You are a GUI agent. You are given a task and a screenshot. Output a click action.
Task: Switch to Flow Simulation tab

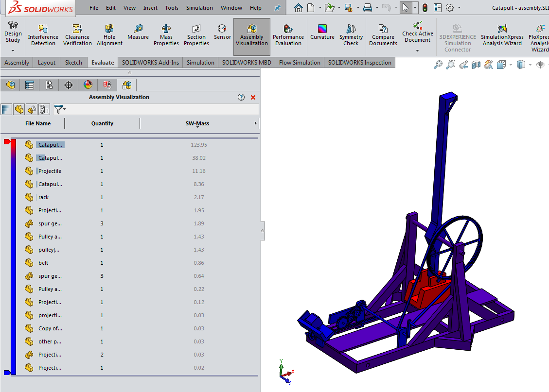[300, 63]
